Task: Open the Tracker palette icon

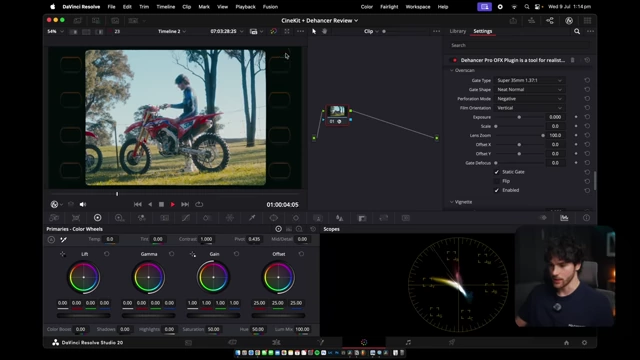Action: point(296,218)
